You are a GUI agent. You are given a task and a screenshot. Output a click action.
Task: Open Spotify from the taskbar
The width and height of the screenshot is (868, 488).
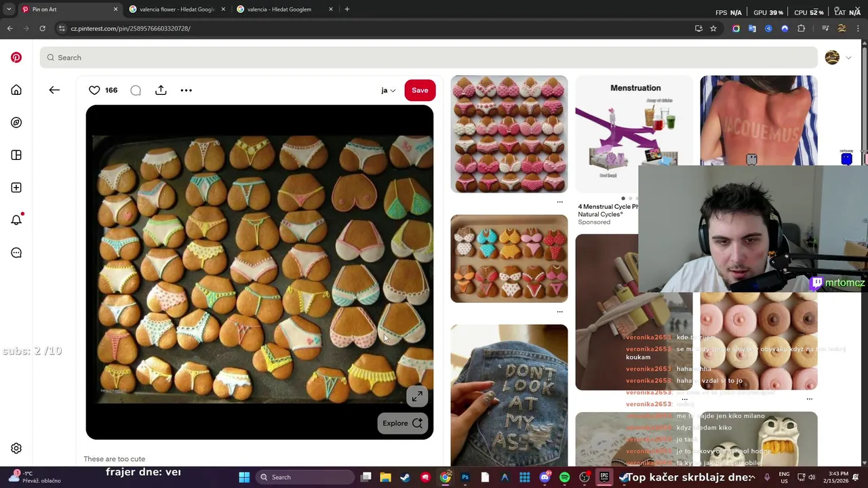pyautogui.click(x=564, y=477)
